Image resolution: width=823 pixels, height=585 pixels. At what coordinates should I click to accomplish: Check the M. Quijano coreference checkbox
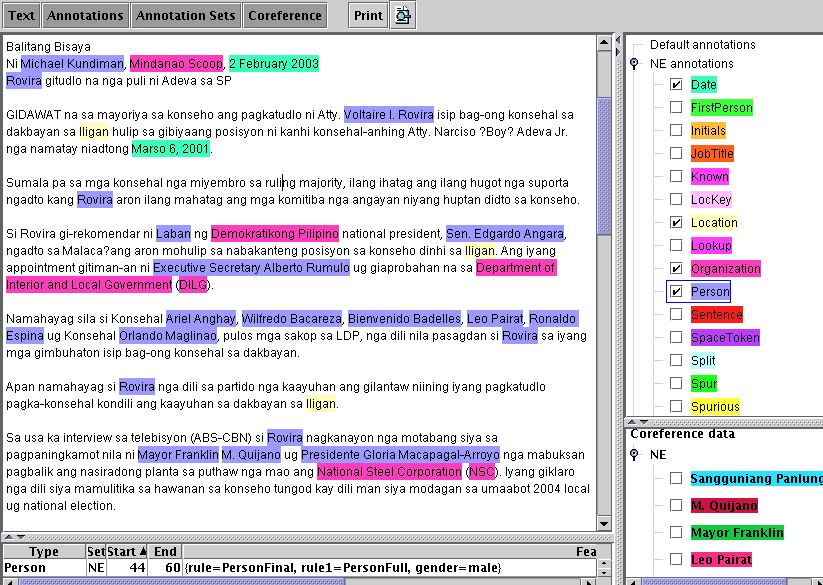coord(676,505)
